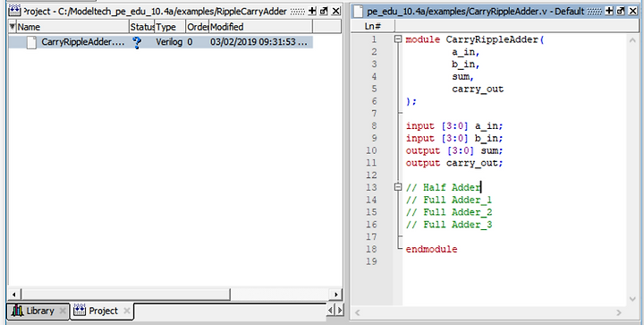
Task: Click line number 19 in the gutter
Action: [x=371, y=261]
